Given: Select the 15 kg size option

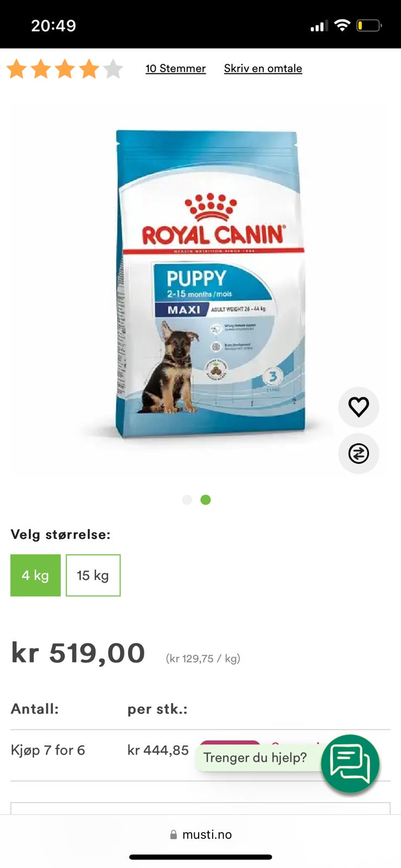Looking at the screenshot, I should tap(93, 575).
